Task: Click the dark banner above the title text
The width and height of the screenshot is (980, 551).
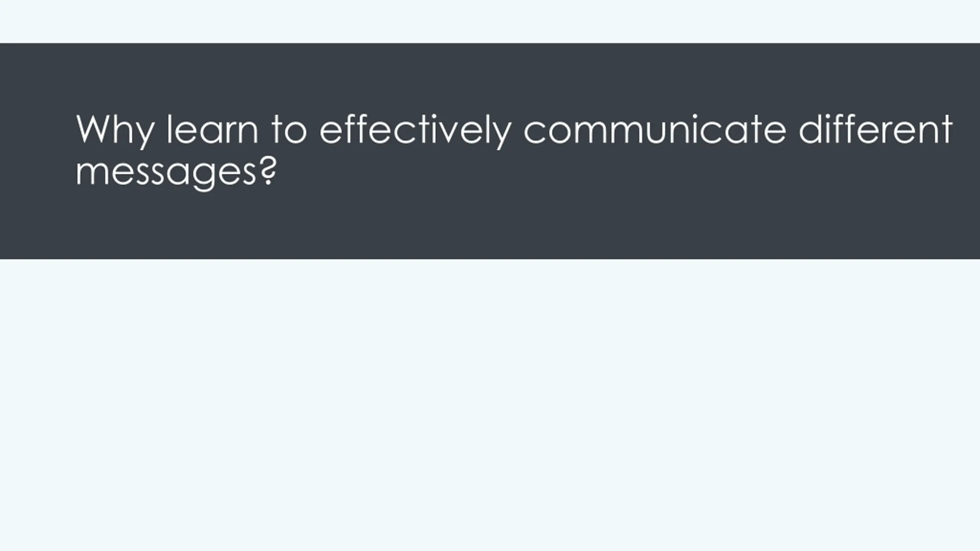Action: point(490,77)
